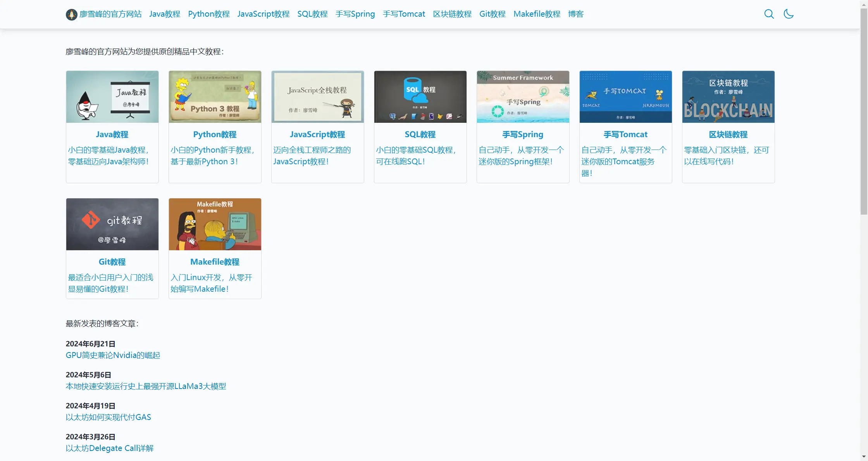
Task: Open the 以太坊如何实现代付GAS article
Action: (x=108, y=417)
